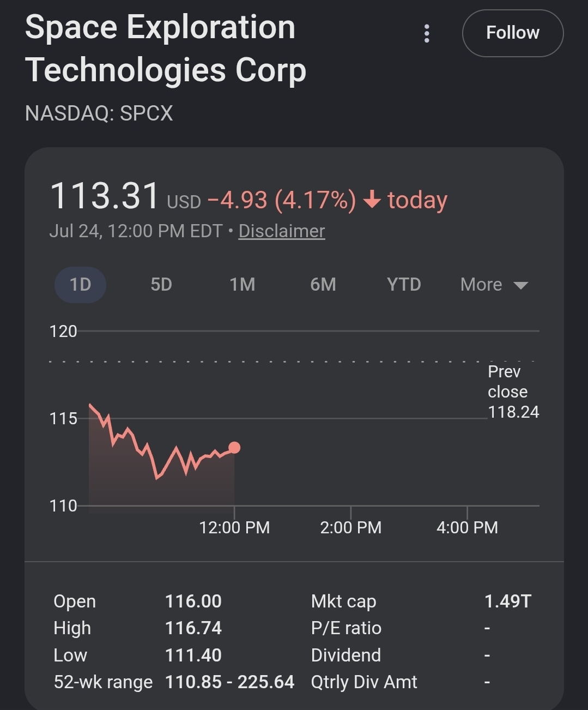Follow Space Exploration Technologies stock

[x=513, y=33]
